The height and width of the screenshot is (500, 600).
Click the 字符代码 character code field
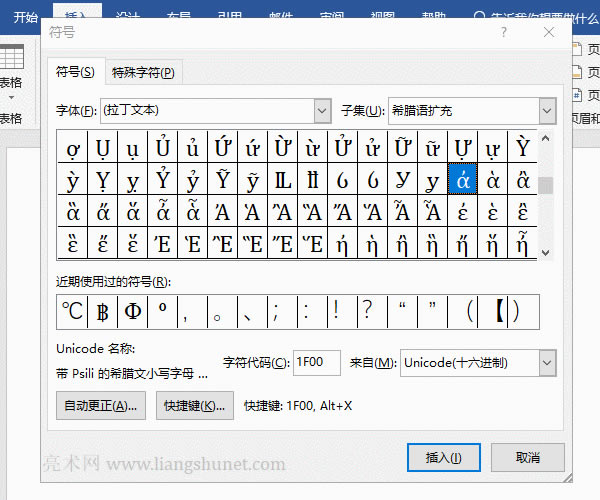[x=318, y=362]
